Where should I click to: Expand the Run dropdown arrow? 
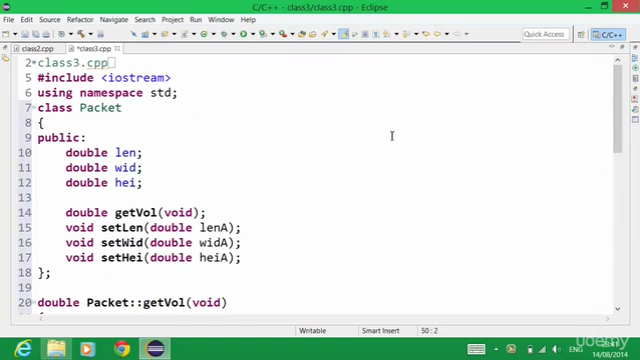(x=253, y=34)
